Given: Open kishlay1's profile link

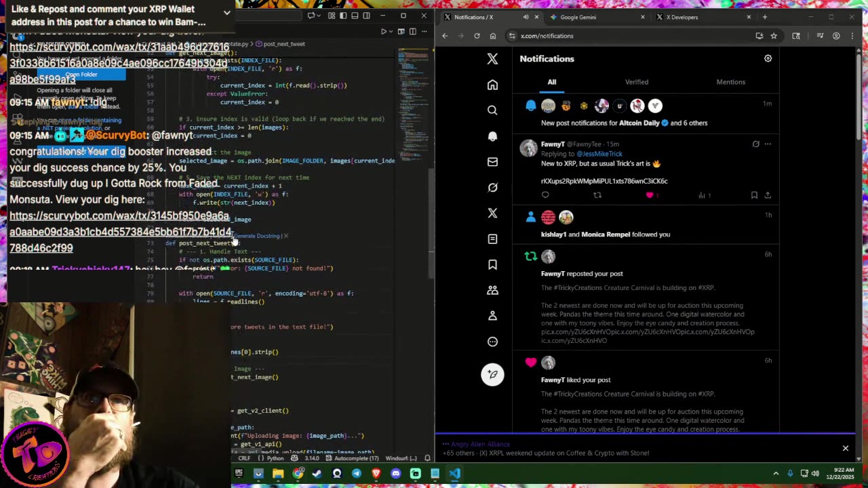Looking at the screenshot, I should [x=553, y=235].
